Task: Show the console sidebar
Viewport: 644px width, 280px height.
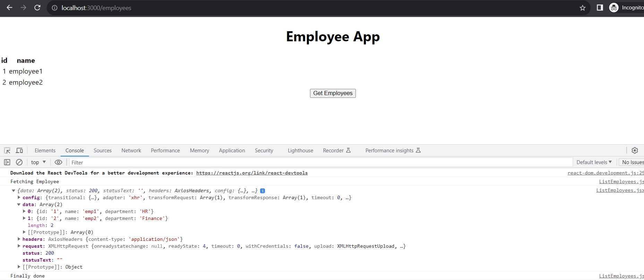Action: click(7, 162)
